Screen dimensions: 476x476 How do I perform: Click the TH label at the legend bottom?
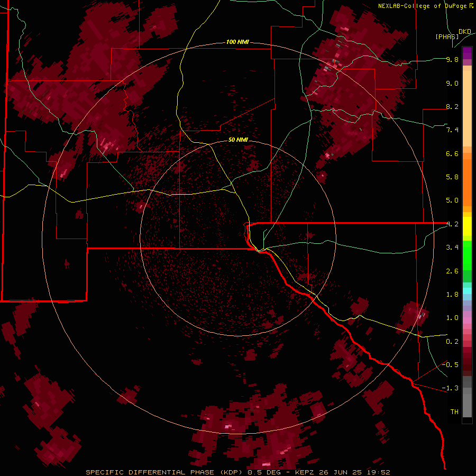point(454,411)
